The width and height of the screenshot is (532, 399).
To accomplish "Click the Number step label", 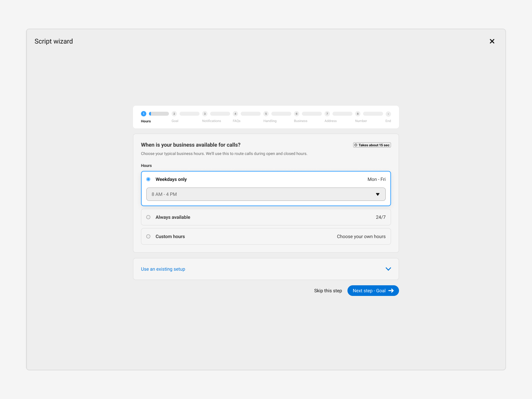I will 361,121.
